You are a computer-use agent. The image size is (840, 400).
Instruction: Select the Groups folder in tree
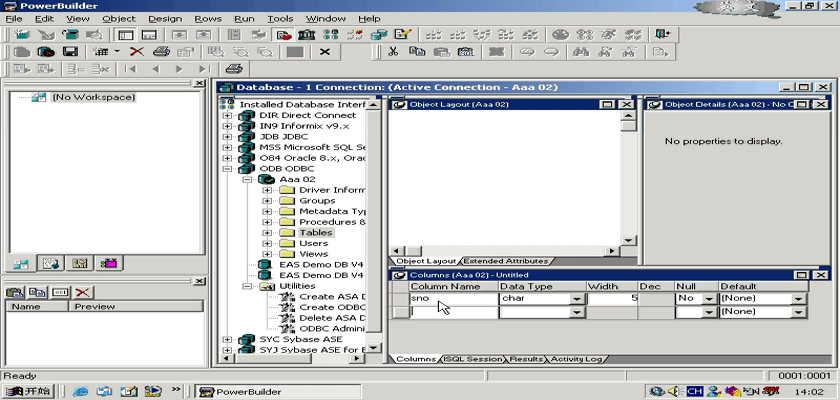[x=317, y=201]
